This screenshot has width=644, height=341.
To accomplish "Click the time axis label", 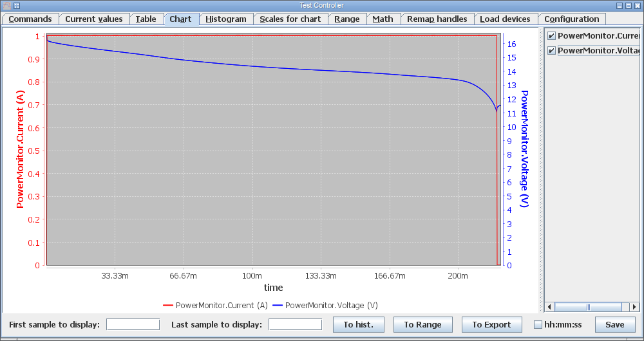I will coord(273,288).
